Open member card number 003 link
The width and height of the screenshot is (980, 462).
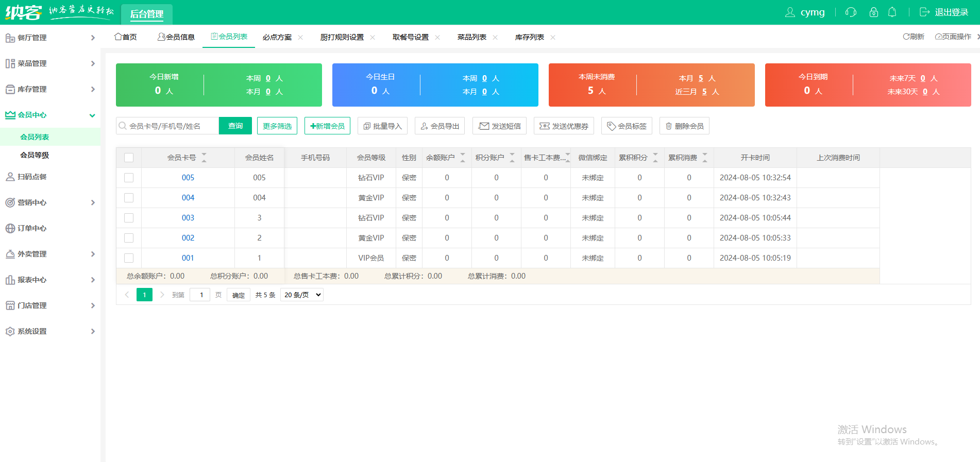pos(188,218)
